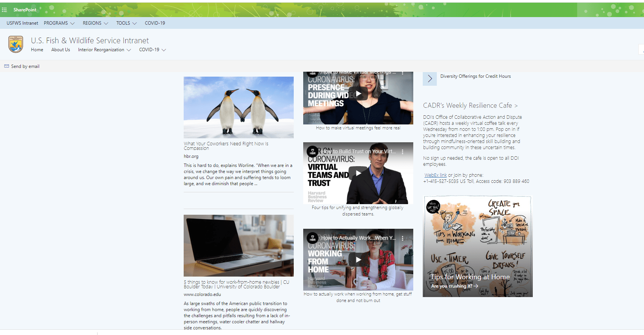Click the SharePoint label in the suite bar

(x=25, y=10)
